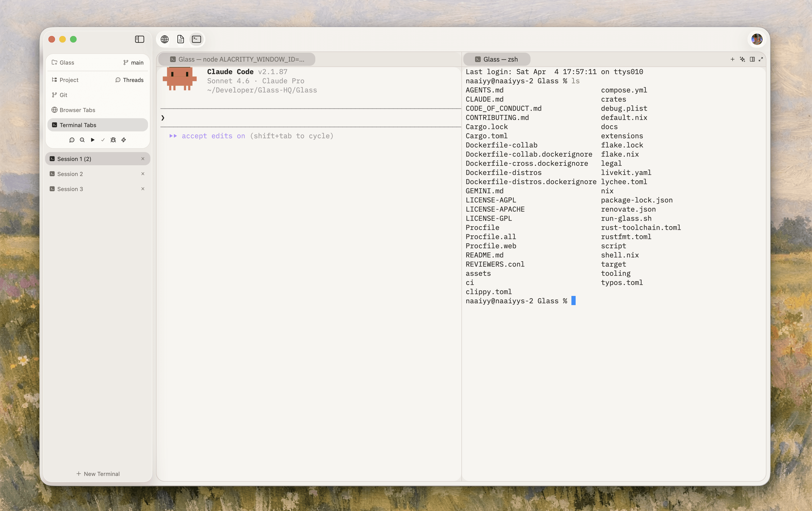
Task: Click package-lock.json in ls output
Action: (637, 200)
